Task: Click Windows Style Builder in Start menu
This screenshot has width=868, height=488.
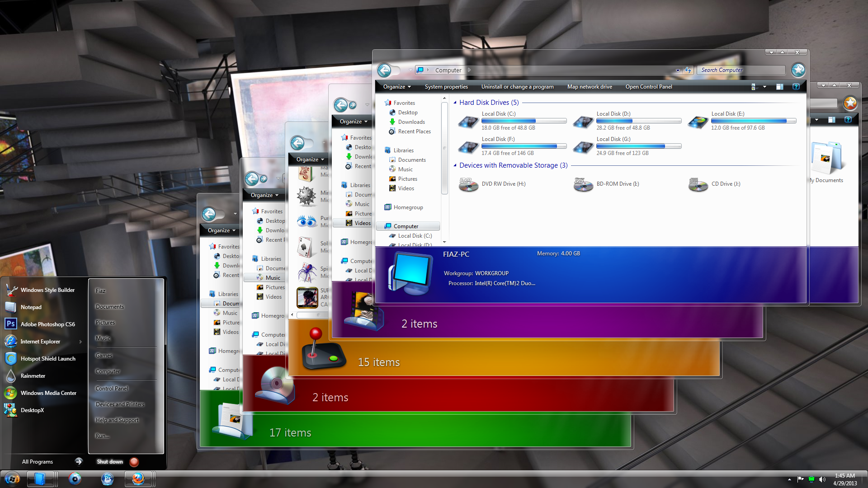Action: [48, 290]
